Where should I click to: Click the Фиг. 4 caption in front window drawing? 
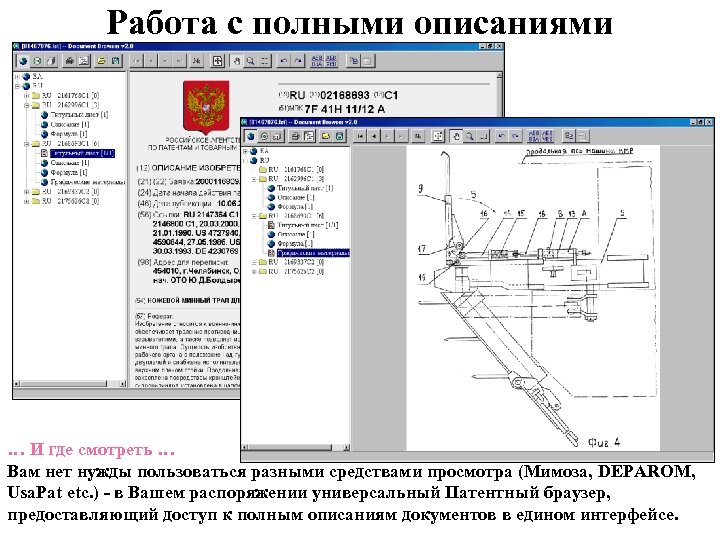604,442
